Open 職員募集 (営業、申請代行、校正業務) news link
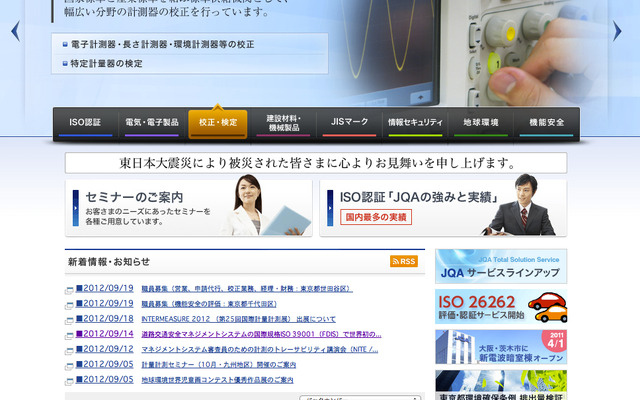Screen dimensions: 640x400 point(247,289)
